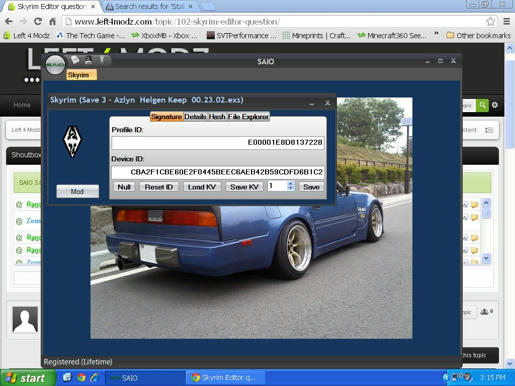Open the Left 4 Modz bookmark
515x386 pixels.
coord(27,35)
